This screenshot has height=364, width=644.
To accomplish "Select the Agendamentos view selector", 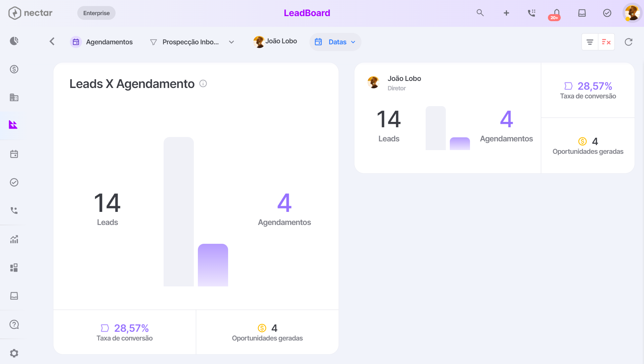I will click(x=101, y=42).
